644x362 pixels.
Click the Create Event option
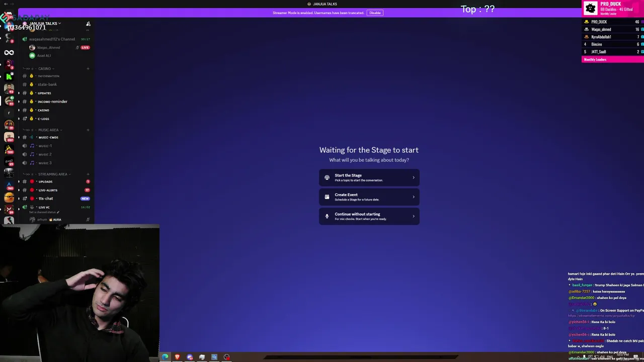[x=369, y=197]
